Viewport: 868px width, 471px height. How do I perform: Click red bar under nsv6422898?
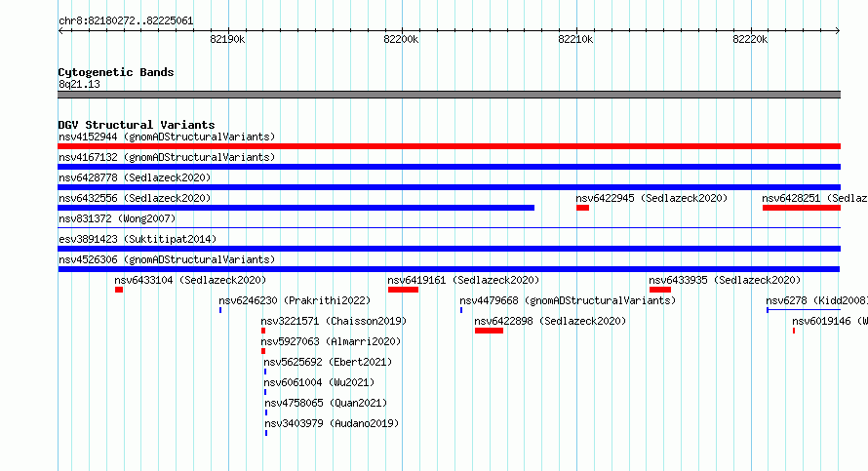[489, 331]
